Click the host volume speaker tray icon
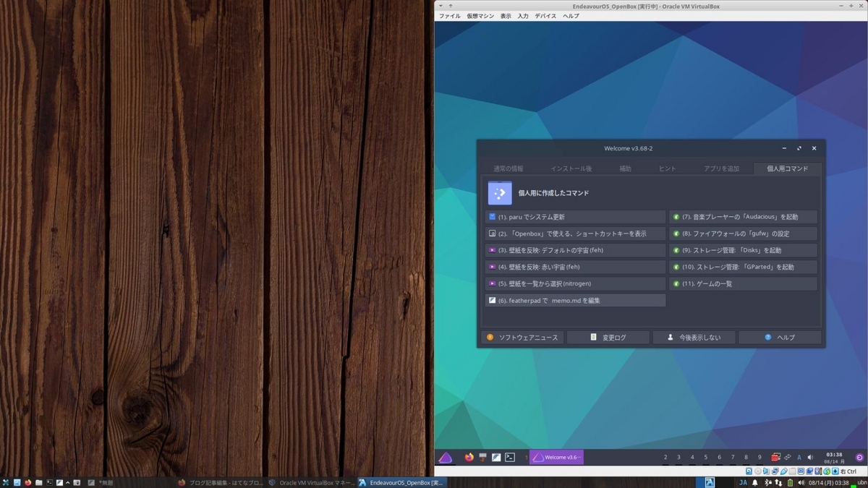The image size is (868, 488). tap(801, 482)
